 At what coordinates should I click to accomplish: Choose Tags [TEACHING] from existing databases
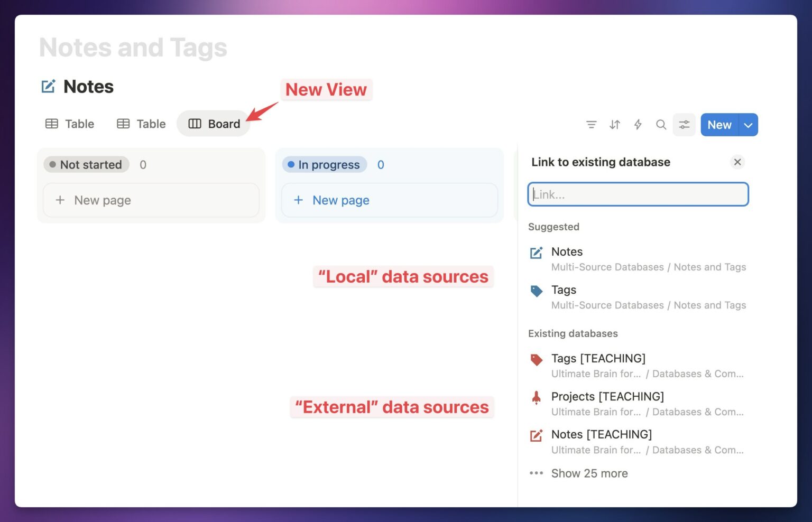638,366
